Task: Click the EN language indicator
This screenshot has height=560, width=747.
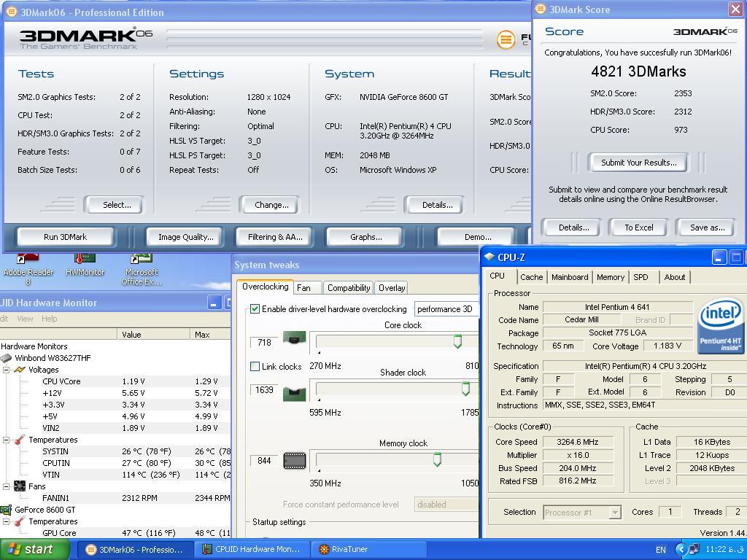Action: tap(660, 550)
